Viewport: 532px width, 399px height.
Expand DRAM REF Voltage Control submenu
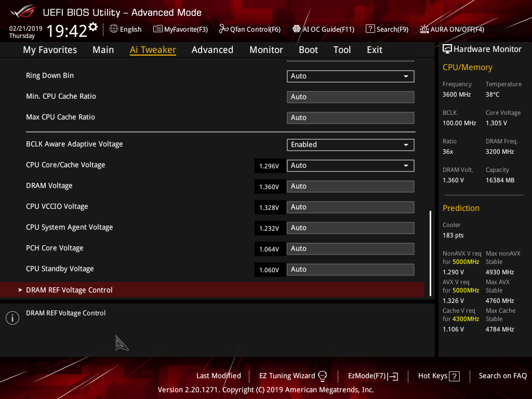[212, 290]
